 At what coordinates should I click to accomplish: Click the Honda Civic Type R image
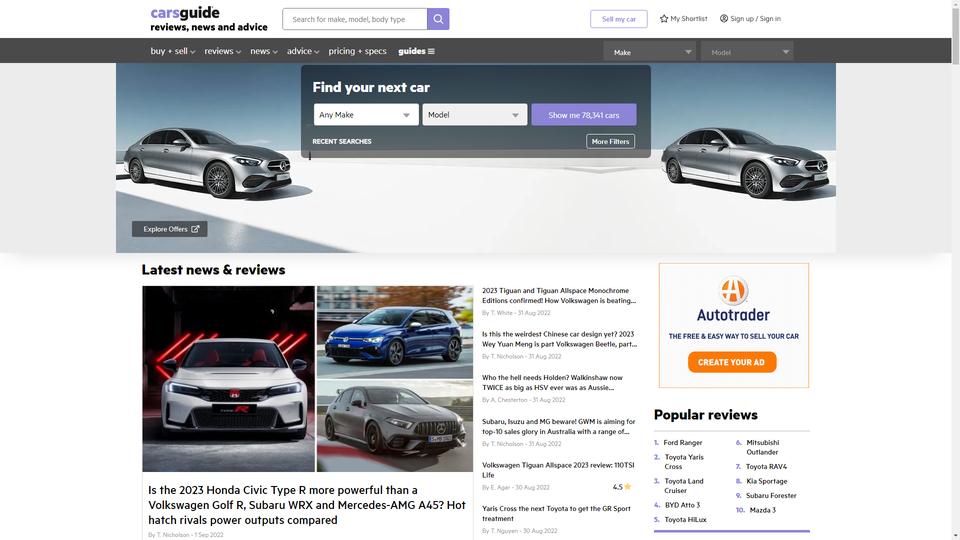[228, 378]
